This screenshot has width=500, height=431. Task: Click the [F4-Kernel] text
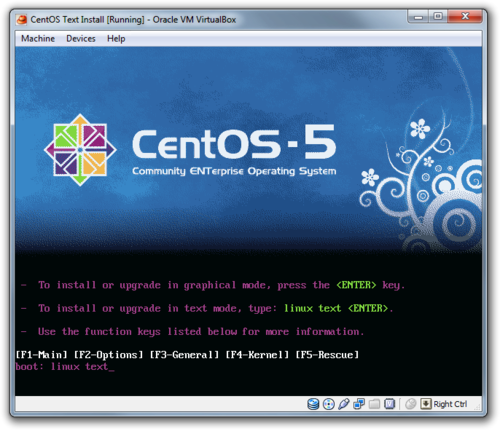tap(257, 355)
